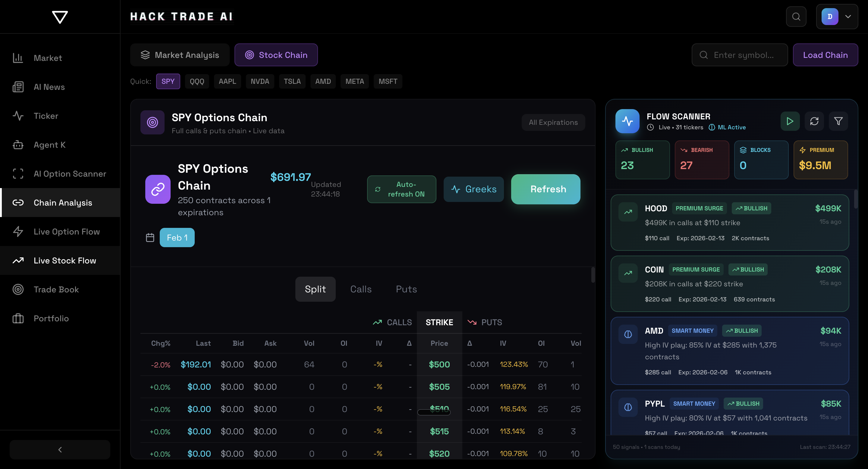Click the Refresh button for SPY chain
Screen dimensions: 868x469
(546, 189)
